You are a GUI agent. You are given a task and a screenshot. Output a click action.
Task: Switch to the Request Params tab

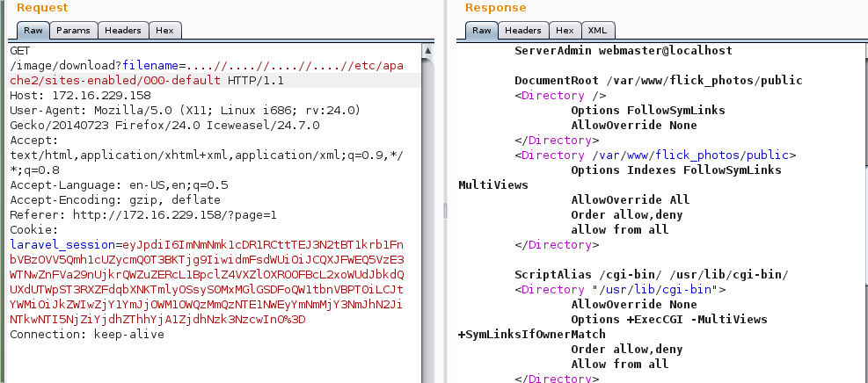point(74,31)
